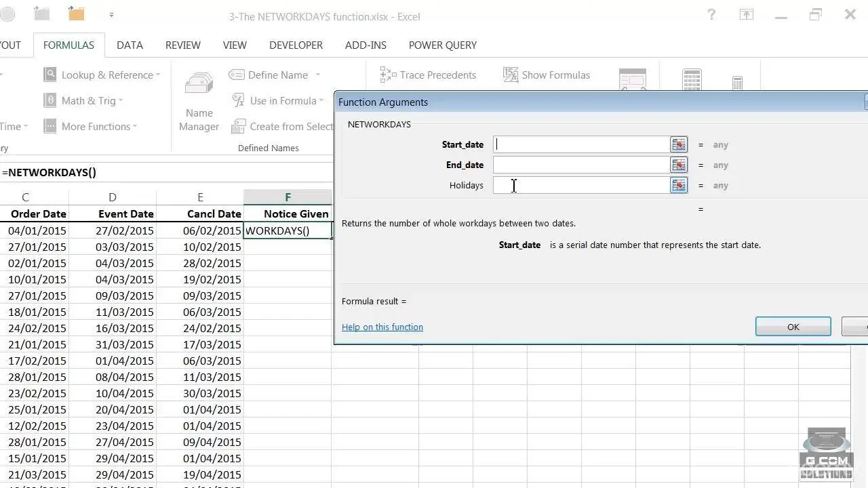The image size is (868, 488).
Task: Select Event Date cell 11/03/2015
Action: (113, 312)
